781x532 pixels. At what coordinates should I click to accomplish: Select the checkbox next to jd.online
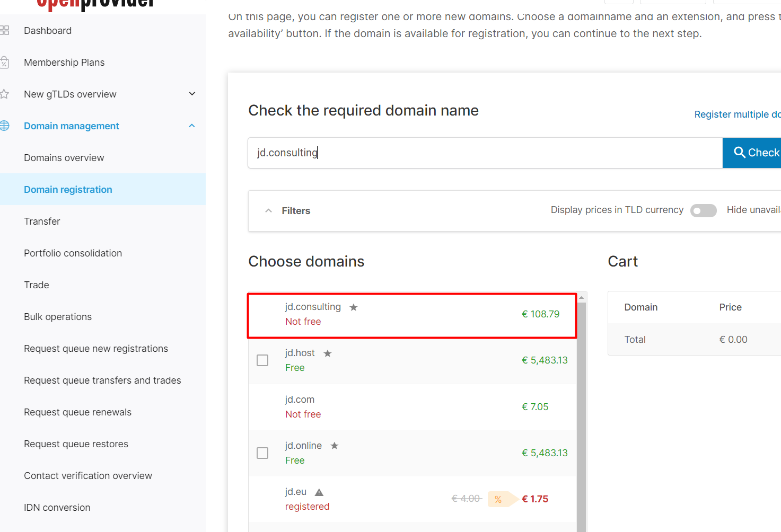[x=262, y=453]
